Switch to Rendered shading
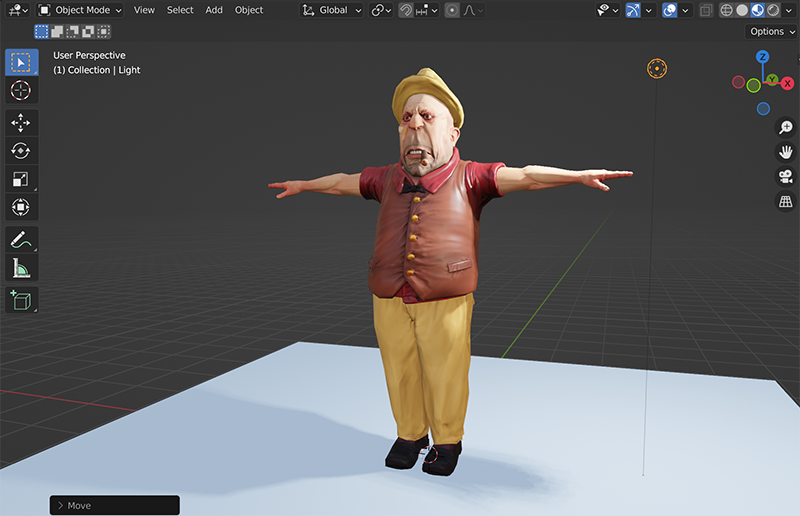Screen dimensions: 800x516 [x=773, y=10]
